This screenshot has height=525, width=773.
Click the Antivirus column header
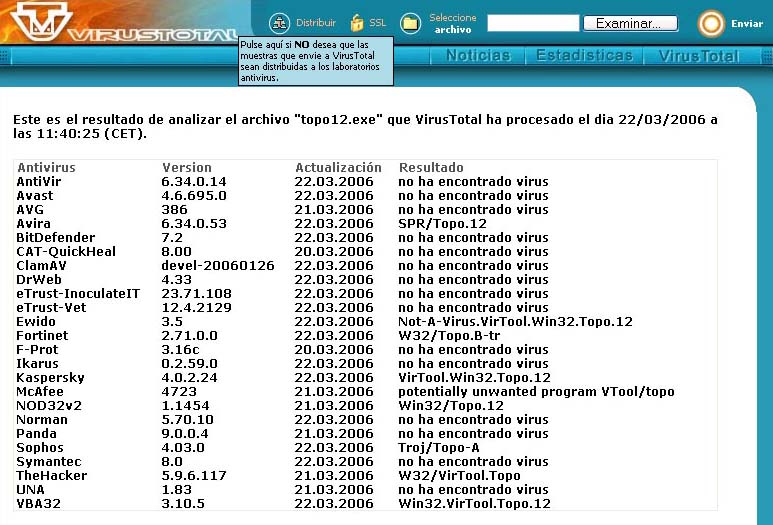[46, 168]
